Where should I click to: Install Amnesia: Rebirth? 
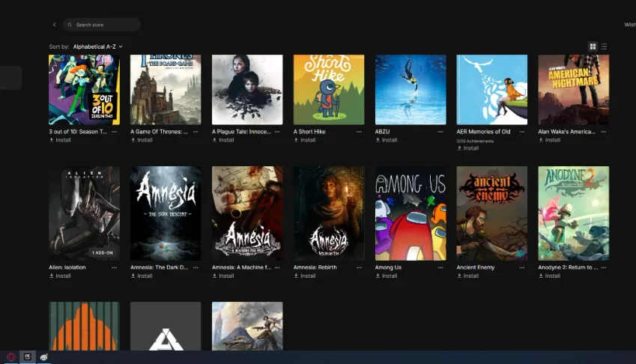click(305, 276)
